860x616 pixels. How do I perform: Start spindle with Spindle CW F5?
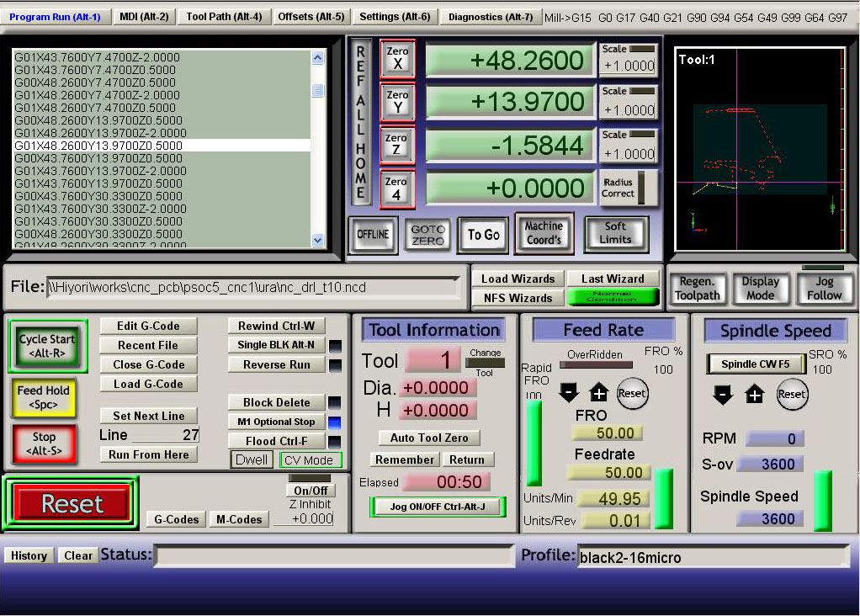tap(756, 364)
